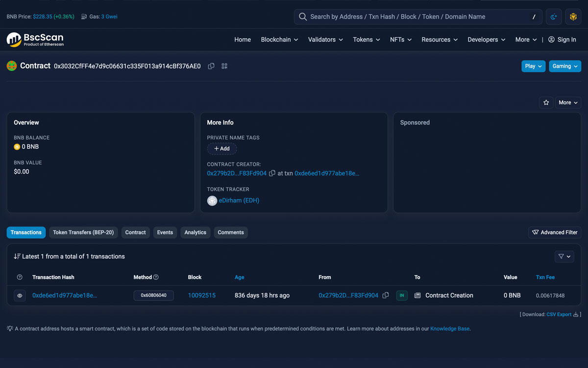Open the QR code icon beside the contract address
Screen dimensions: 588x368
[x=224, y=66]
